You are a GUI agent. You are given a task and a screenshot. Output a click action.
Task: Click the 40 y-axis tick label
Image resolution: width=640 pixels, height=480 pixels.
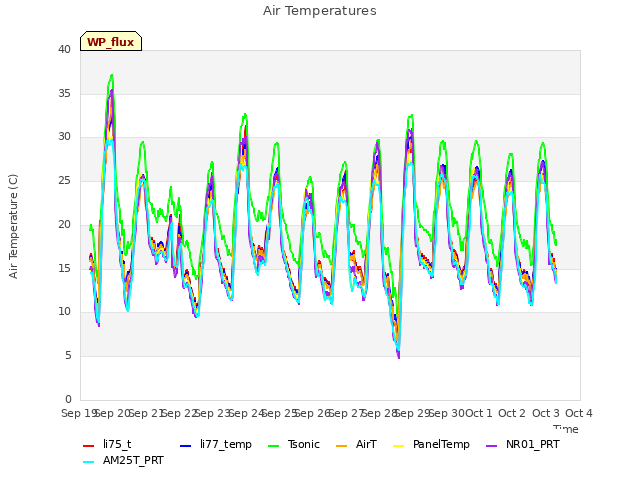click(64, 49)
